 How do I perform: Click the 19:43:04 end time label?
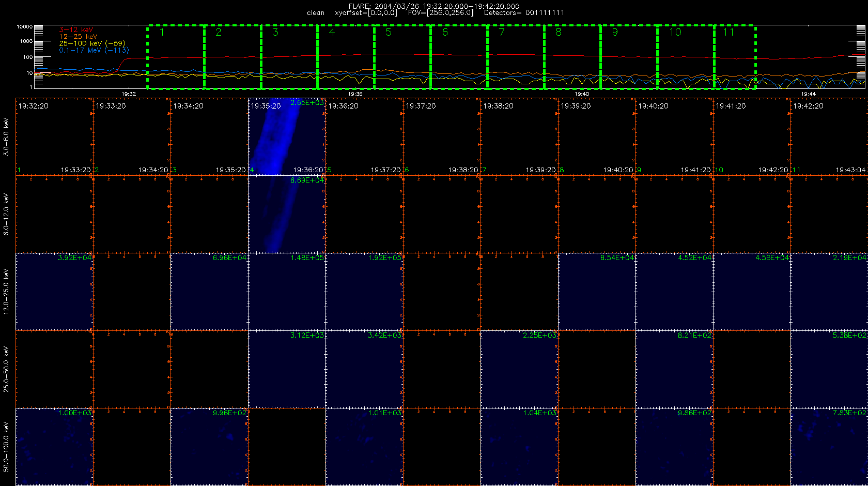point(850,170)
